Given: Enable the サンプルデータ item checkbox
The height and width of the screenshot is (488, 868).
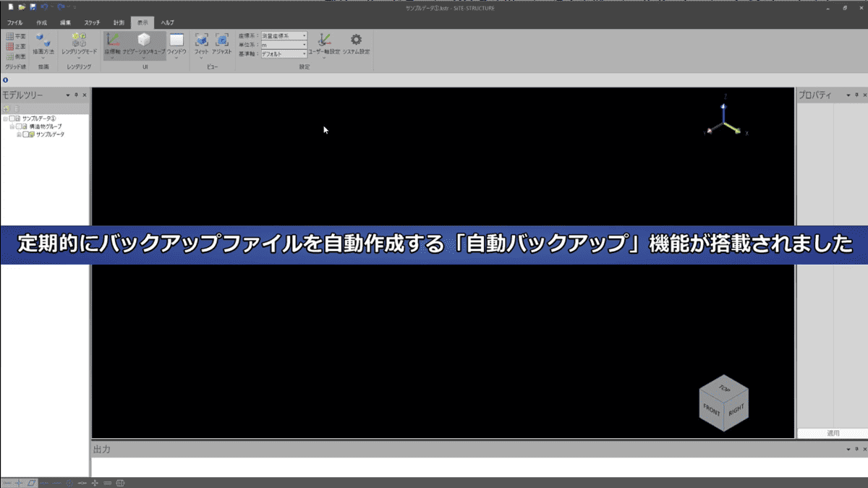Looking at the screenshot, I should click(x=25, y=134).
